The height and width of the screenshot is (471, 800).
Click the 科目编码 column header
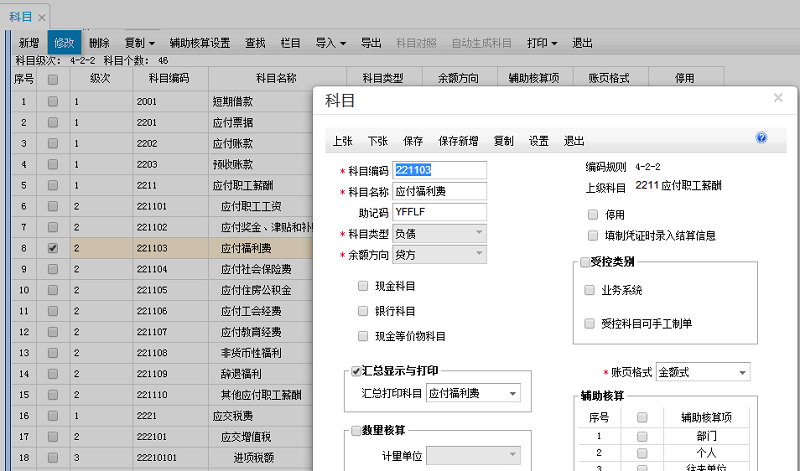[170, 78]
